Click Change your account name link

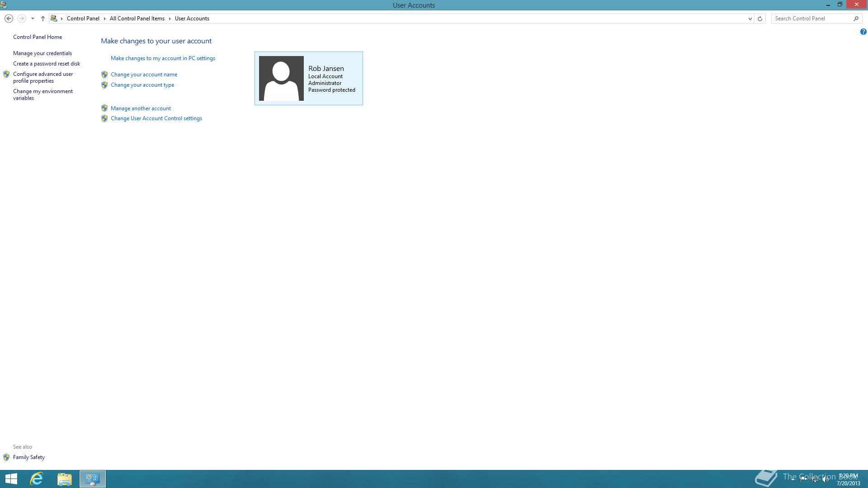point(144,75)
